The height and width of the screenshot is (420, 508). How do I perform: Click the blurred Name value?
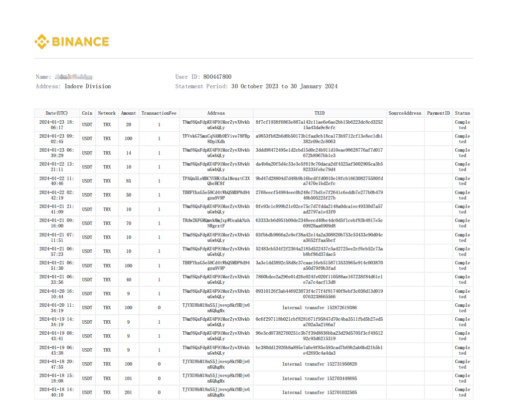74,77
